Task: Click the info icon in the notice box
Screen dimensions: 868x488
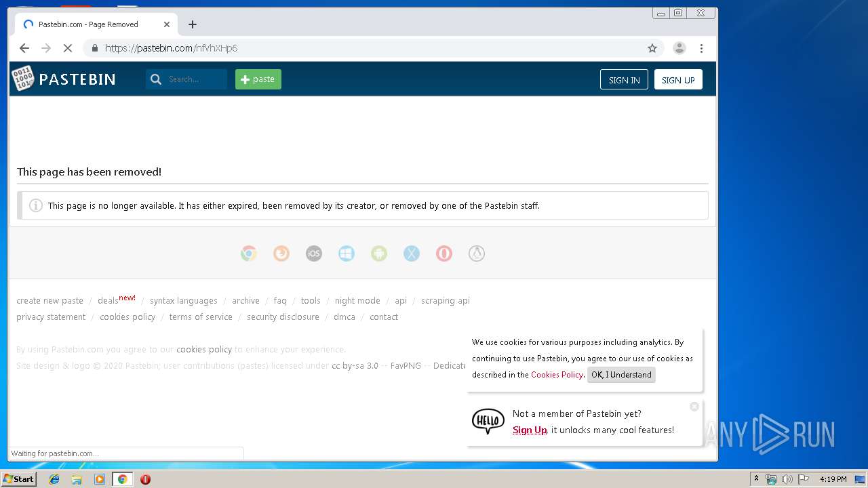Action: 36,205
